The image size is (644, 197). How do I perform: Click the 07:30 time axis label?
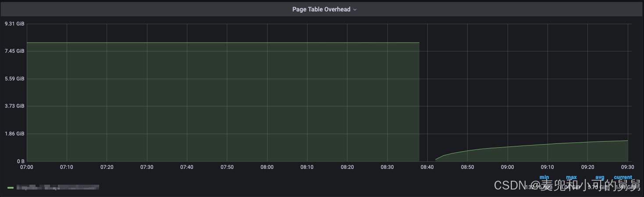point(147,167)
